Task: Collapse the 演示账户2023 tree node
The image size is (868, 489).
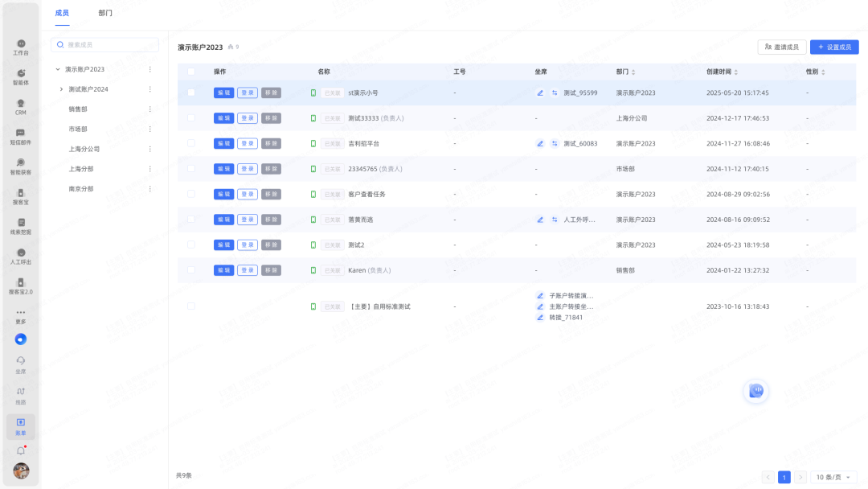Action: click(x=58, y=69)
